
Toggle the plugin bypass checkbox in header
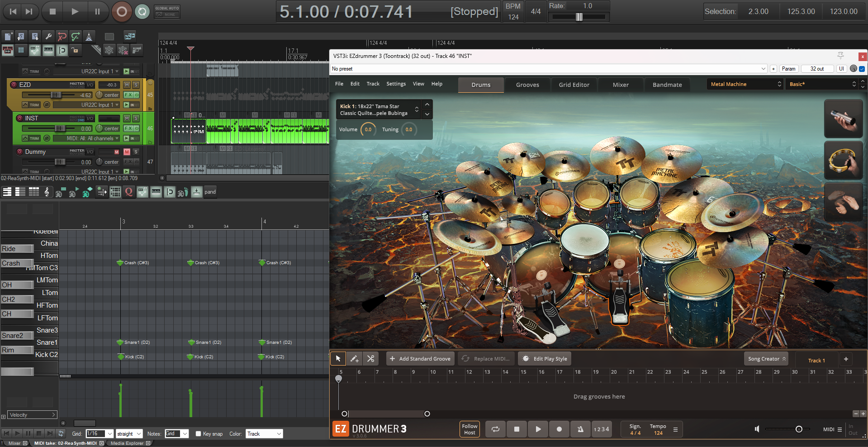coord(862,69)
